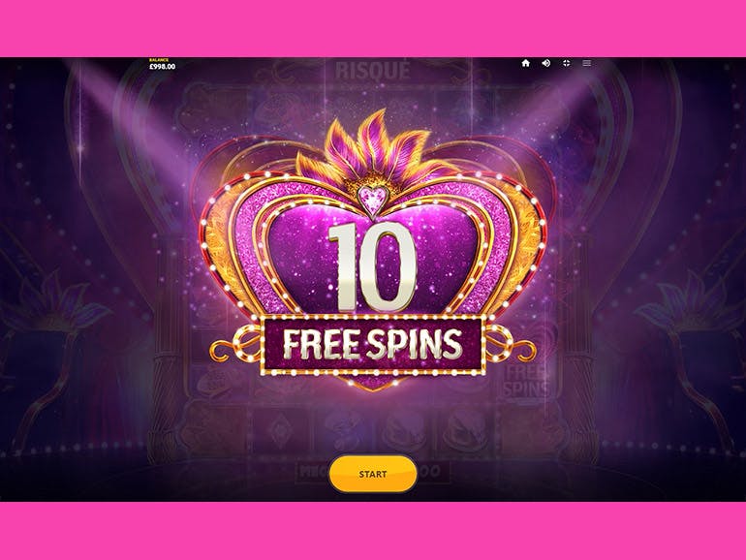
Task: Click the dimmed win text behind START
Action: 373,472
